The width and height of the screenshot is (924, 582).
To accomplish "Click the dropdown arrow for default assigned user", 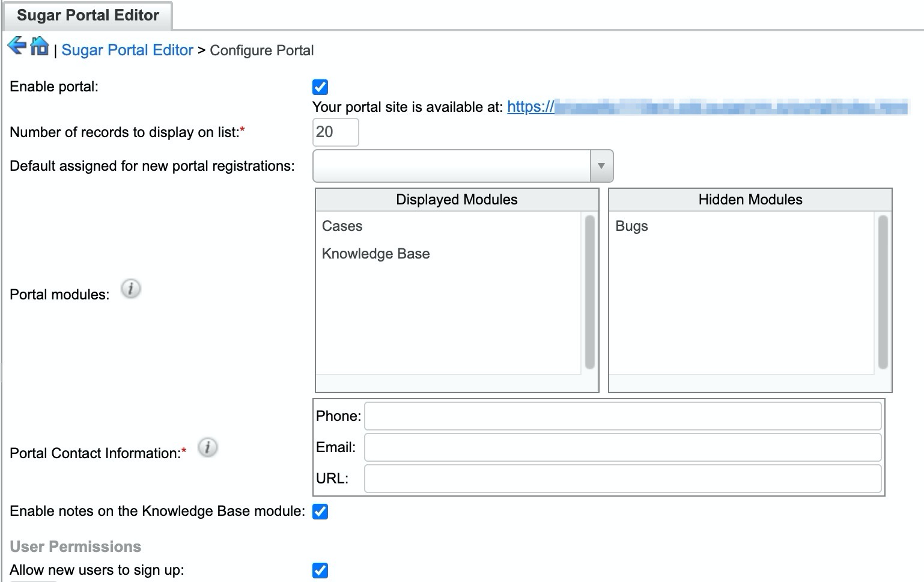I will 601,166.
